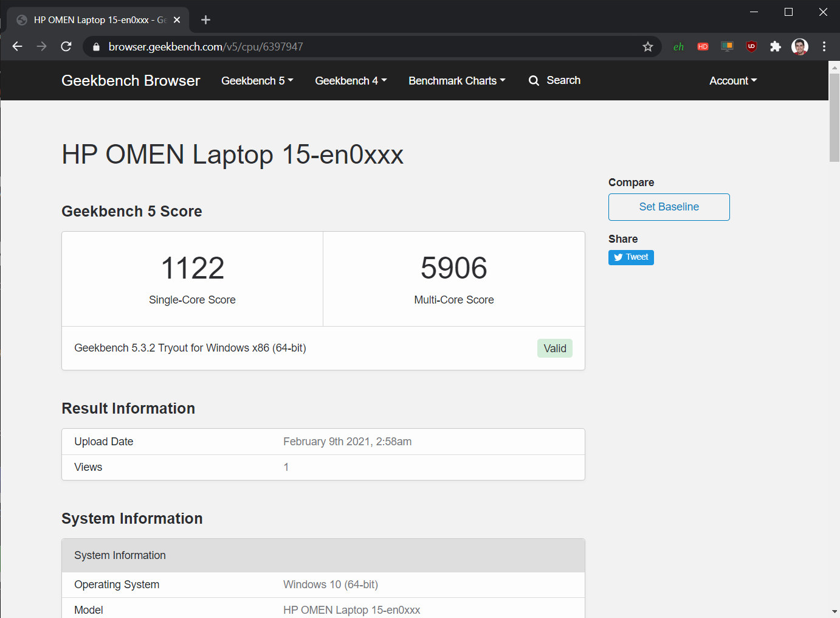Maximize the Chrome window
The width and height of the screenshot is (840, 618).
pos(789,12)
